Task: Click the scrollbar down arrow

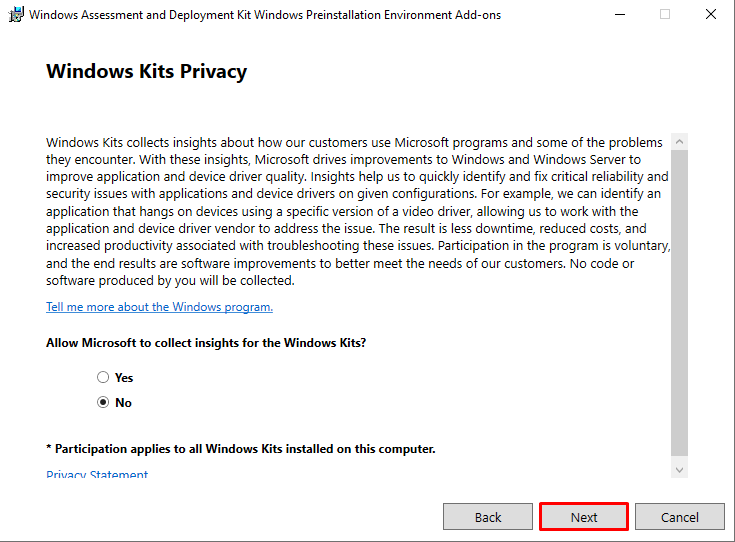Action: pos(679,470)
